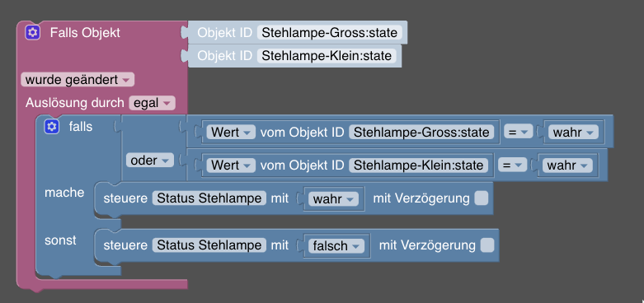Open gear settings on Falls Objekt block
The width and height of the screenshot is (644, 303).
coord(32,32)
